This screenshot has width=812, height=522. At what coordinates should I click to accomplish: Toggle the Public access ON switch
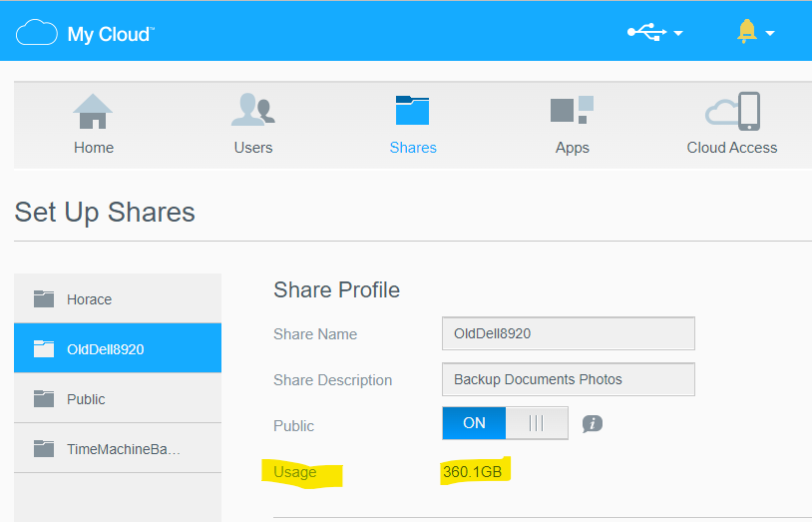(x=505, y=423)
